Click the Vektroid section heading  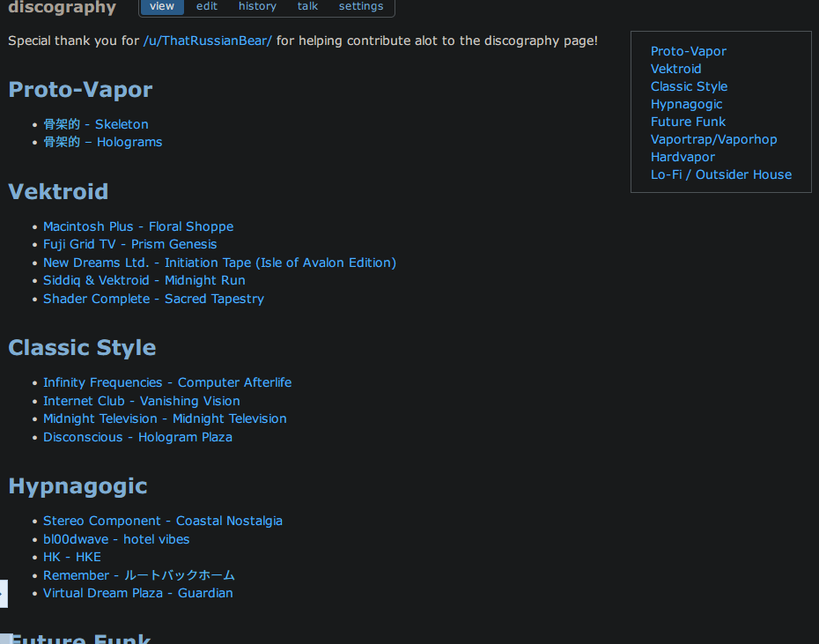58,191
